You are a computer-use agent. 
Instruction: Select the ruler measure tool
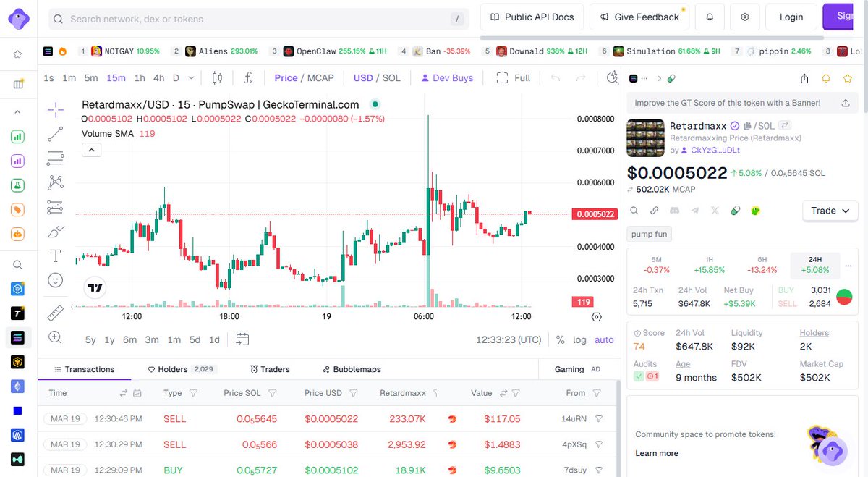[55, 313]
